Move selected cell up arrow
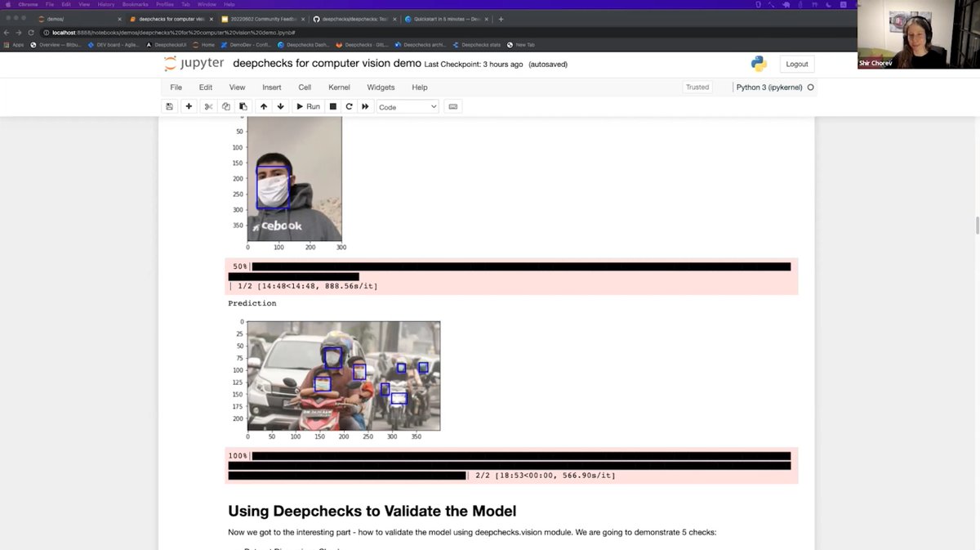The image size is (980, 550). (x=263, y=106)
